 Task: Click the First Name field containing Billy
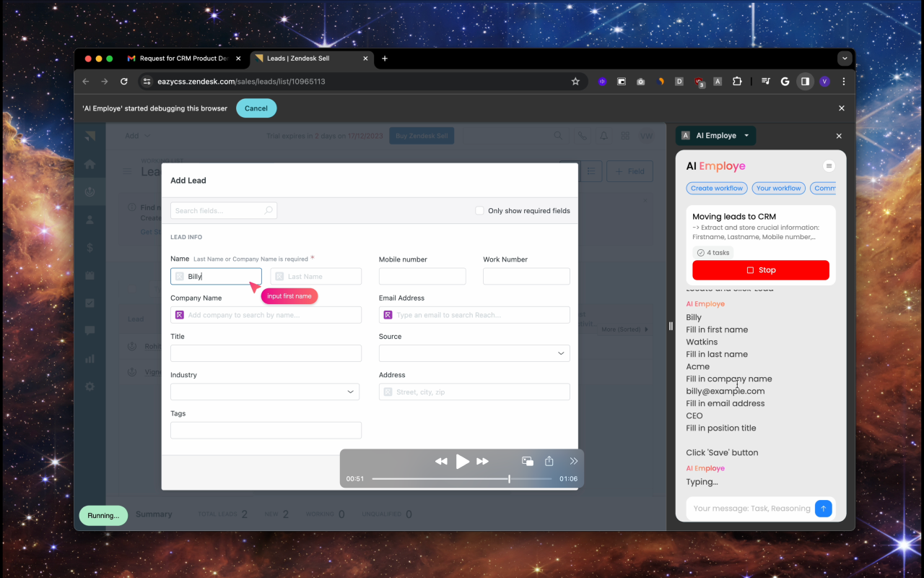[x=216, y=276]
